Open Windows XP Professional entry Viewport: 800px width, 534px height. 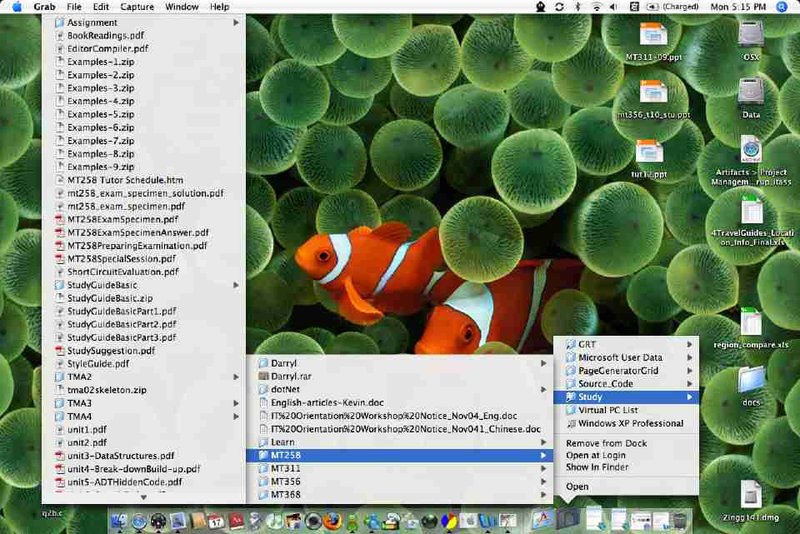coord(626,423)
